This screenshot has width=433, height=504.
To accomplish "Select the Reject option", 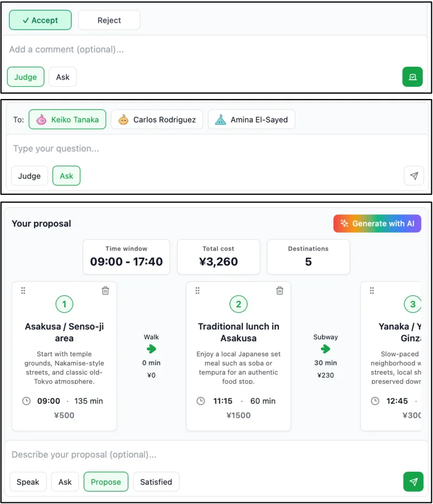I will 109,20.
